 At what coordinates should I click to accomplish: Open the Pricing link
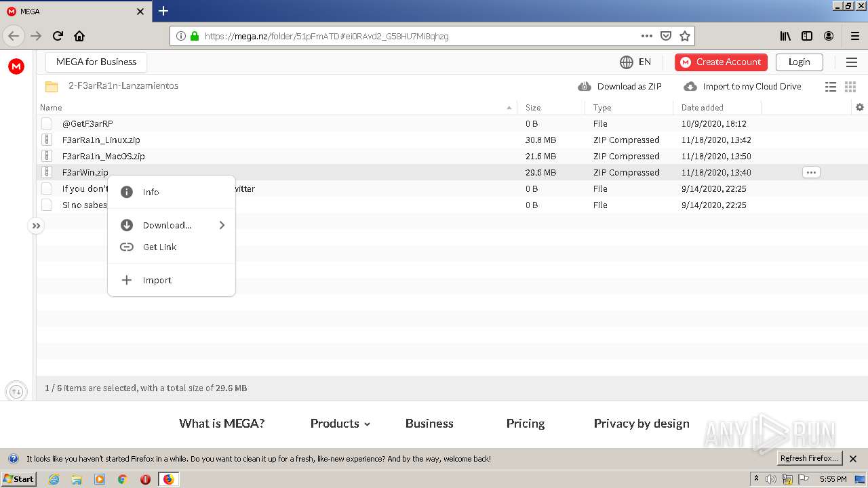pyautogui.click(x=526, y=424)
